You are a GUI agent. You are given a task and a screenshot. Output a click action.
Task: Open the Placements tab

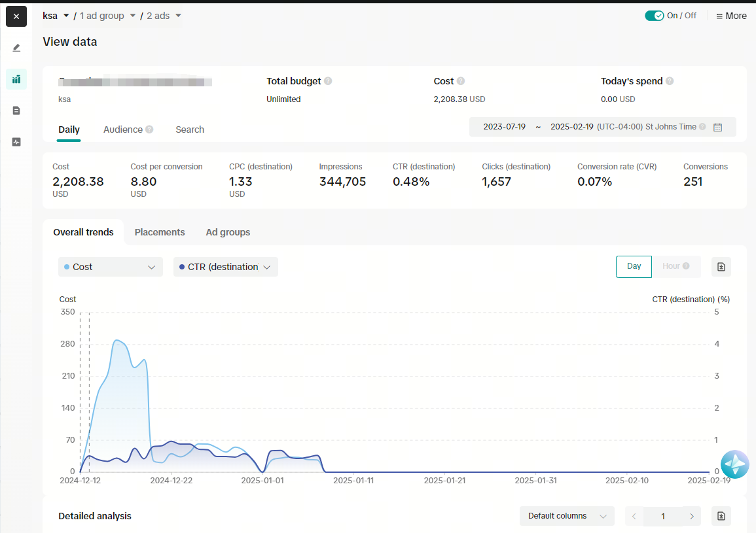coord(160,232)
